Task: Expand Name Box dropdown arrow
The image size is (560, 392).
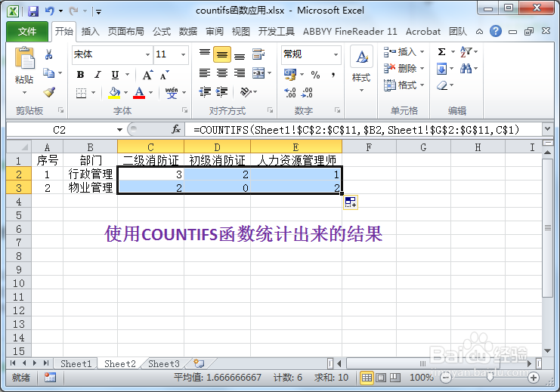Action: point(119,130)
